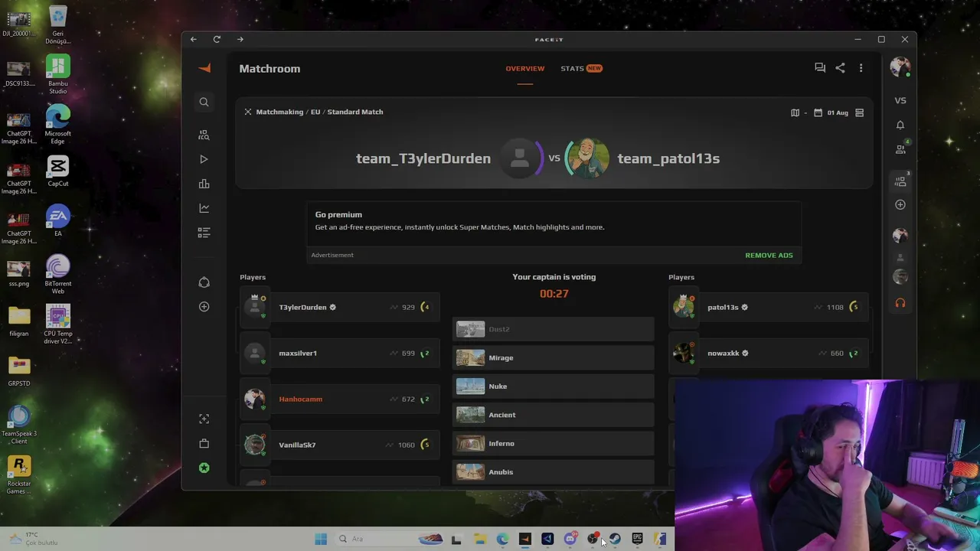Open Epic Games Launcher from the taskbar
The image size is (980, 551).
[x=637, y=539]
